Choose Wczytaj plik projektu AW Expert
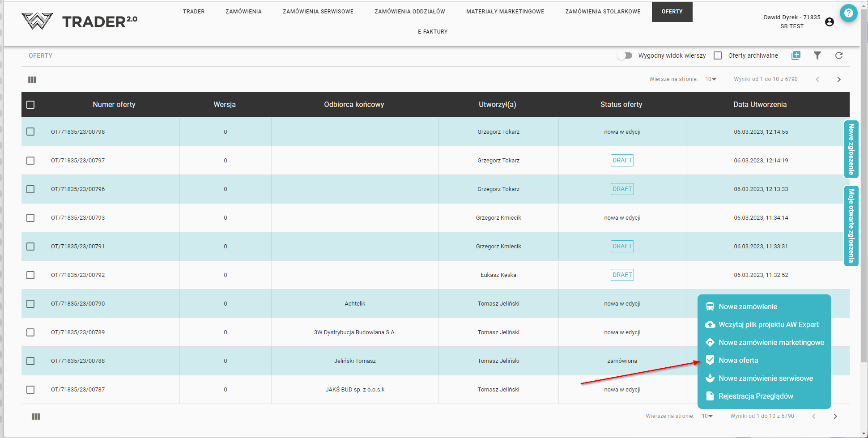868x438 pixels. point(768,324)
